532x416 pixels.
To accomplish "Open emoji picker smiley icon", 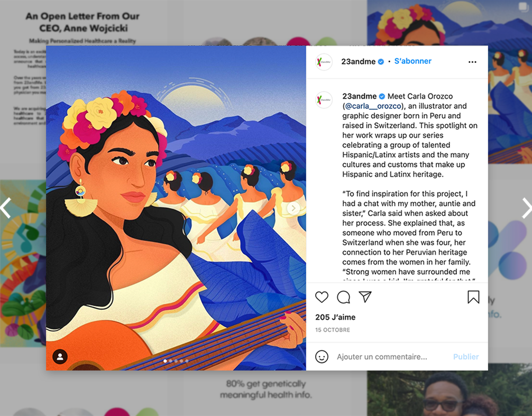I will [x=322, y=357].
